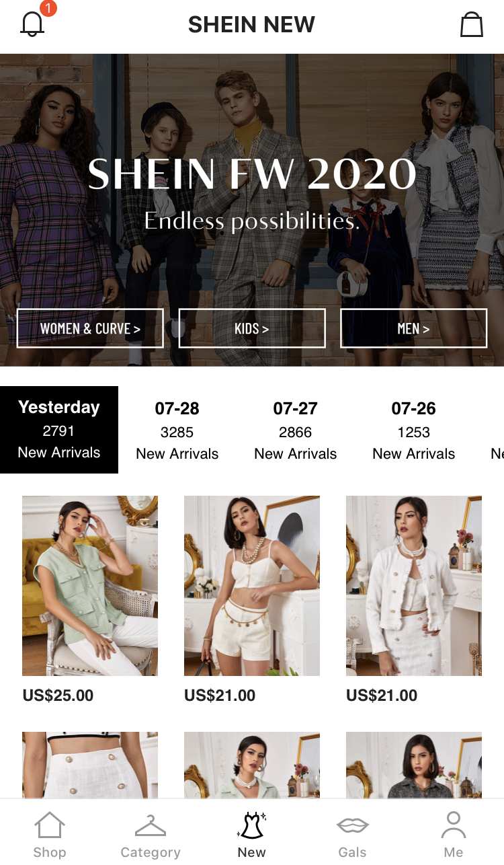
Task: Open the white button shorts product below
Action: [90, 765]
